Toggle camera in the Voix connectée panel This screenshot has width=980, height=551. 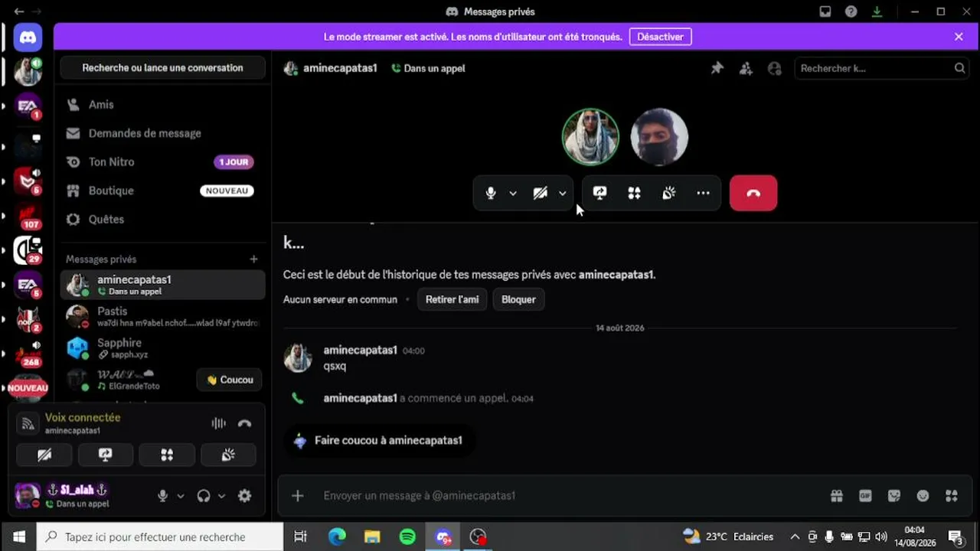coord(44,455)
